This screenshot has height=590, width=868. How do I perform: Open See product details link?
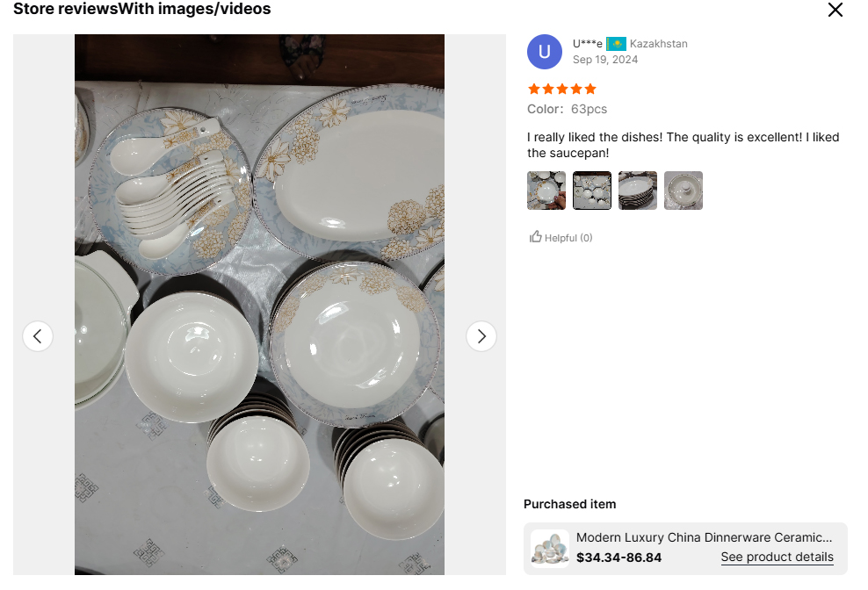coord(777,558)
